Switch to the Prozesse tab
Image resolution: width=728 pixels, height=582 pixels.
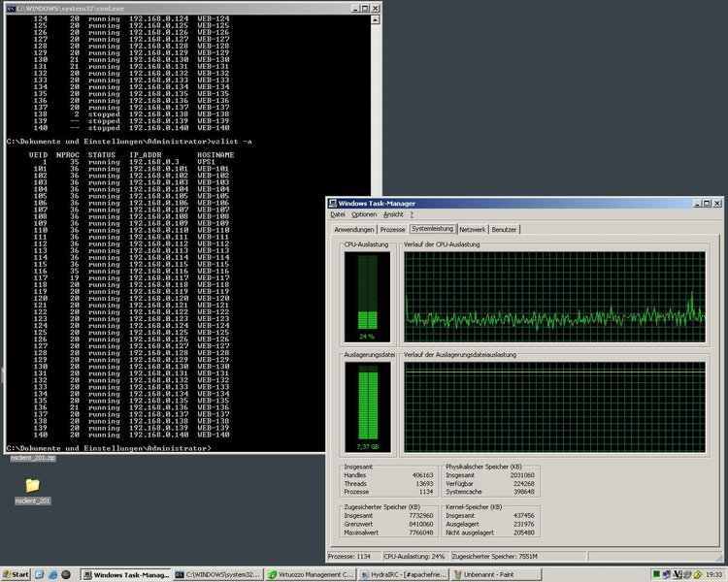pos(393,230)
